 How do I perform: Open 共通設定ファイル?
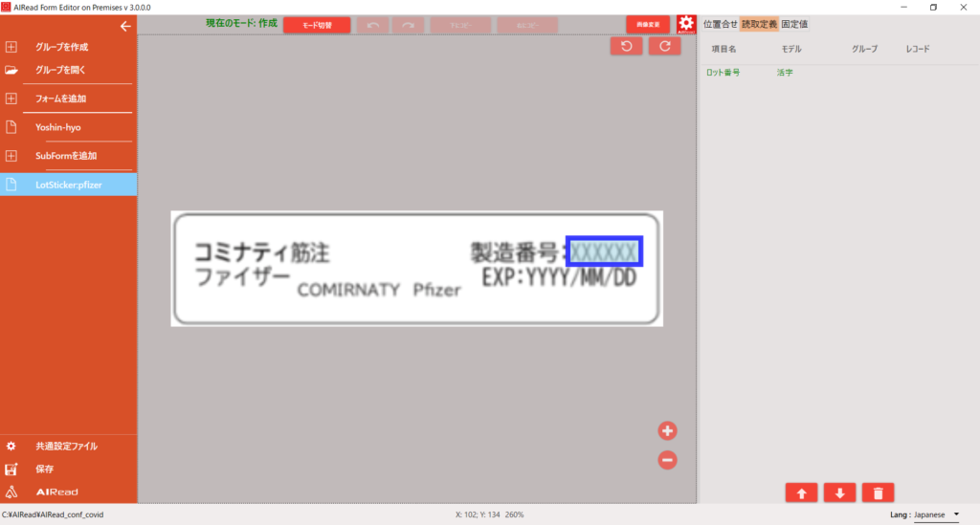point(66,447)
